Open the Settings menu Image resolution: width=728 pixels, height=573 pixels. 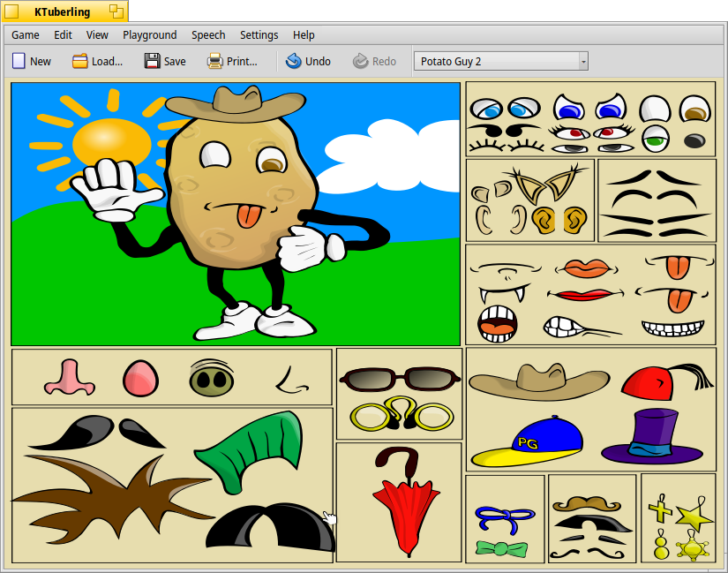[x=259, y=34]
